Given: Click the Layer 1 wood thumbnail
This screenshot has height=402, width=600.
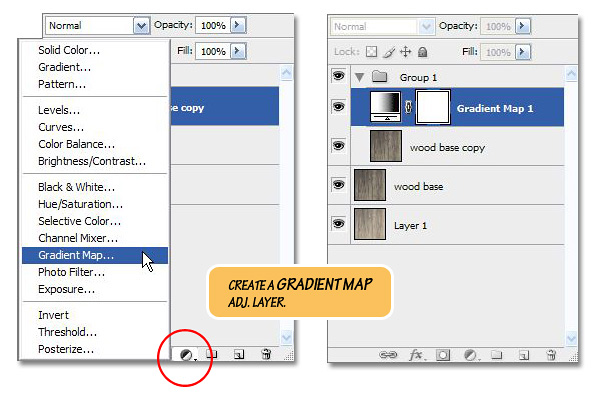Looking at the screenshot, I should (370, 224).
